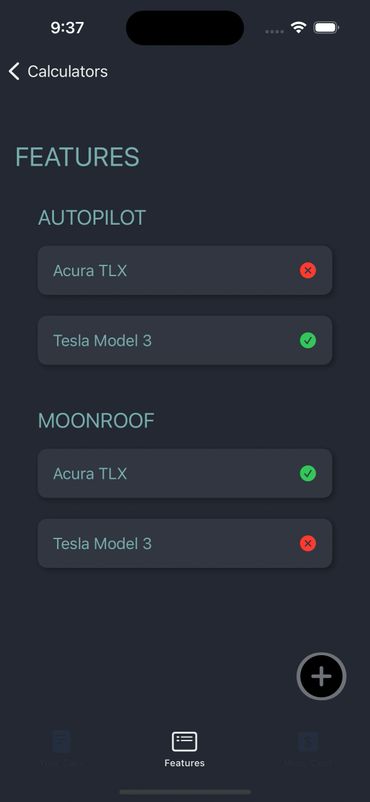The width and height of the screenshot is (370, 802).
Task: Tap the battery status icon
Action: (x=326, y=28)
